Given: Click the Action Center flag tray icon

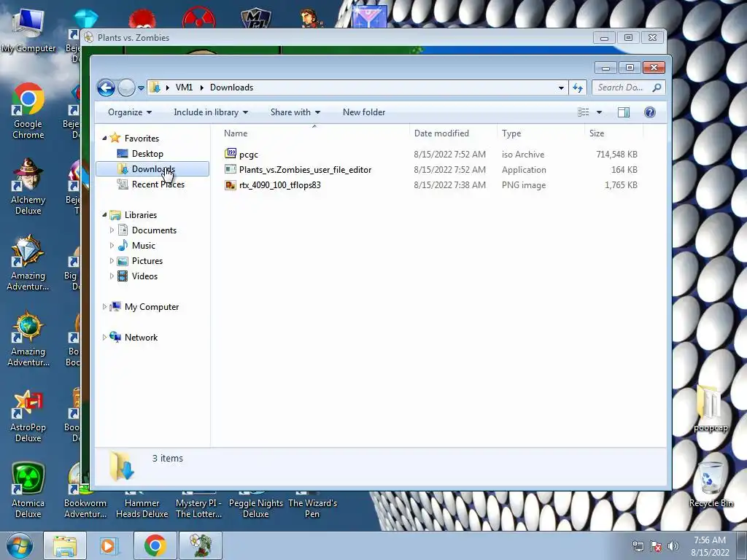Looking at the screenshot, I should tap(656, 546).
